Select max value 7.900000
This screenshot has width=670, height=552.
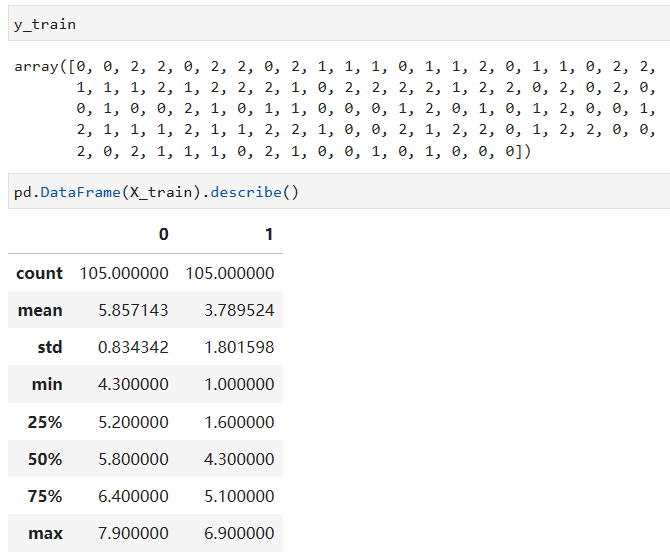(x=133, y=533)
